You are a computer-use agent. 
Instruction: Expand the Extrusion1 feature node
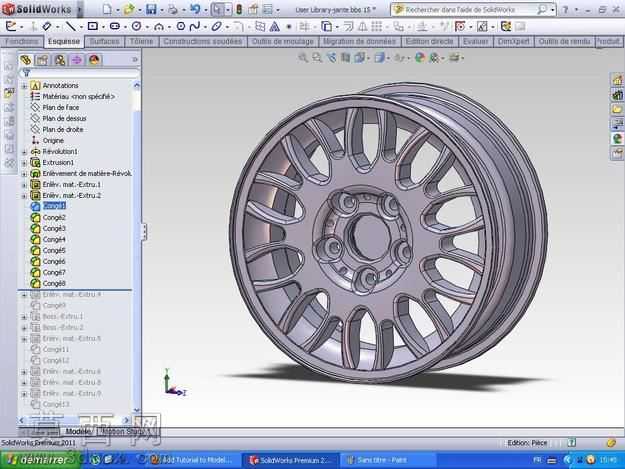[24, 163]
